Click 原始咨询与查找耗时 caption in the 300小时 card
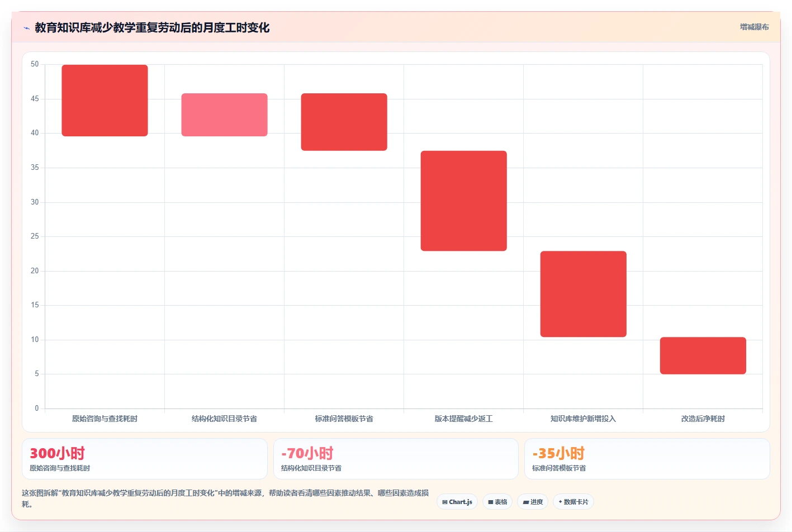This screenshot has height=532, width=792. point(60,468)
